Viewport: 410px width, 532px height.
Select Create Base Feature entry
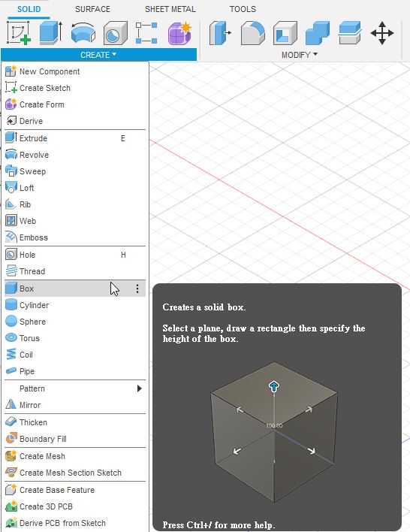point(75,490)
